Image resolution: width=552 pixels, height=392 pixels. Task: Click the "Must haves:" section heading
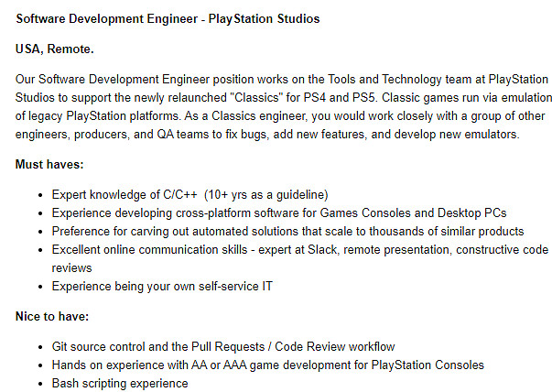click(x=50, y=166)
